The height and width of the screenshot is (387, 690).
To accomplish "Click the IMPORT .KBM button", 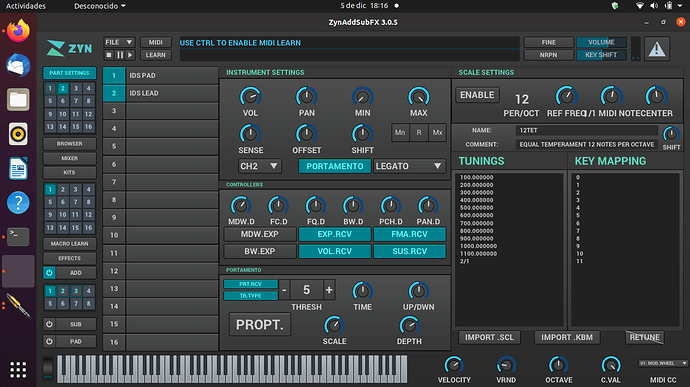I will pos(567,337).
